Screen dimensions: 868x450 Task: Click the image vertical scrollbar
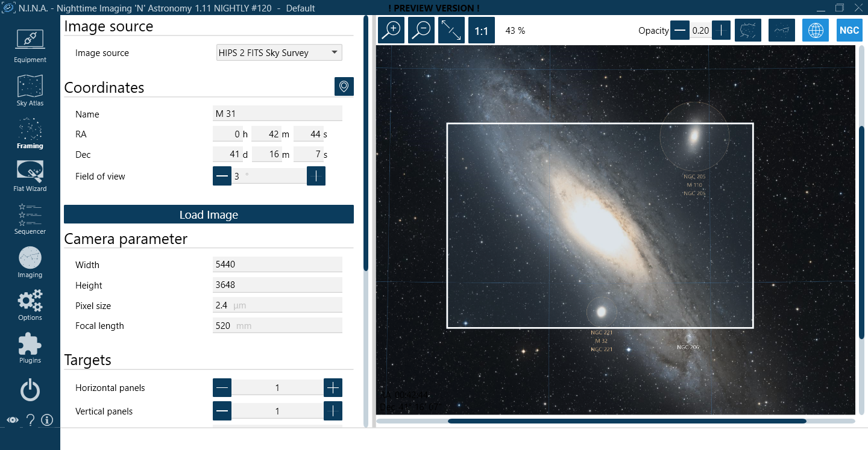(862, 232)
